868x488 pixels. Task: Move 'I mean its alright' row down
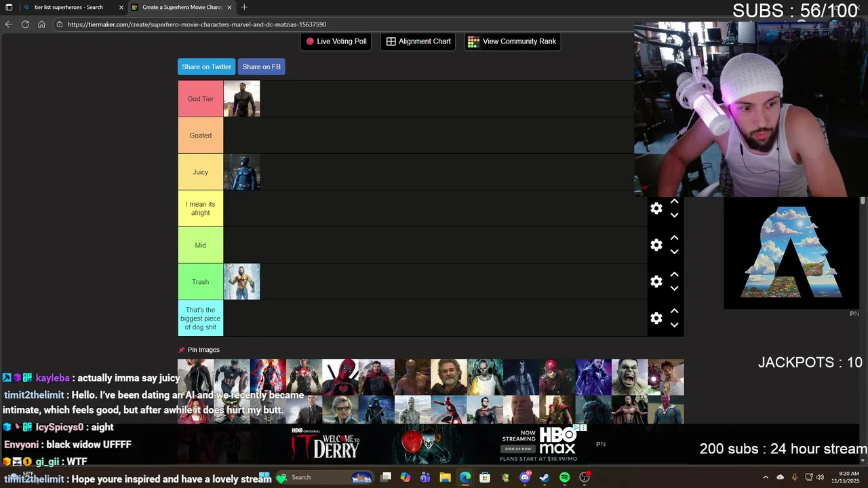click(675, 215)
